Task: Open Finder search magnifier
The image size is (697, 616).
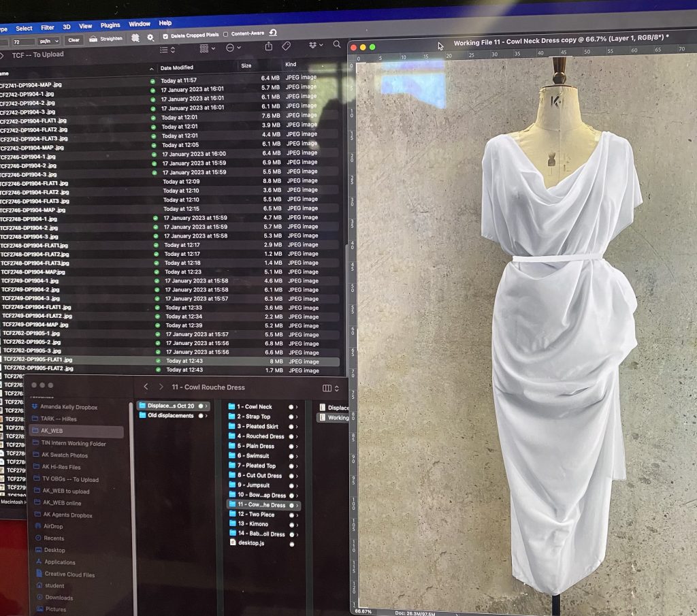Action: point(336,45)
